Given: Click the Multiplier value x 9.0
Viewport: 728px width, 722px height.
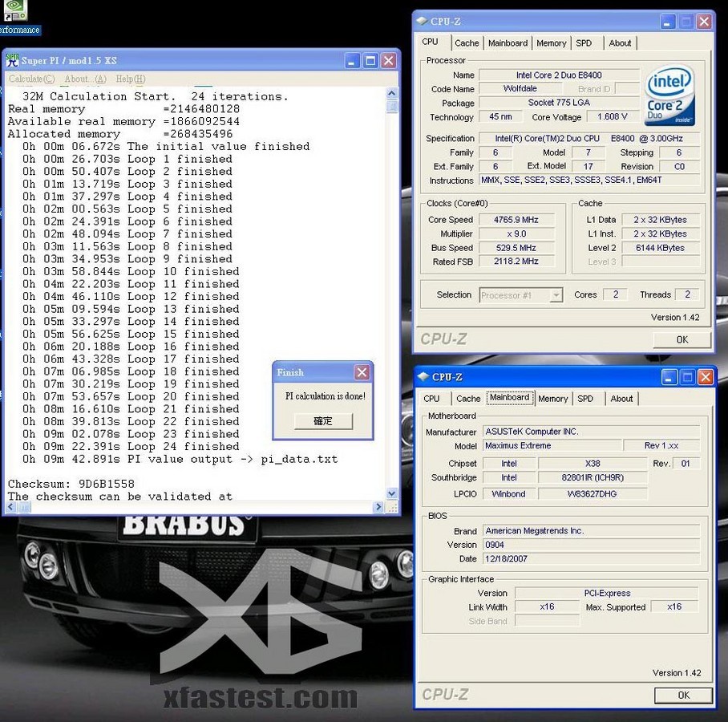Looking at the screenshot, I should coord(516,233).
